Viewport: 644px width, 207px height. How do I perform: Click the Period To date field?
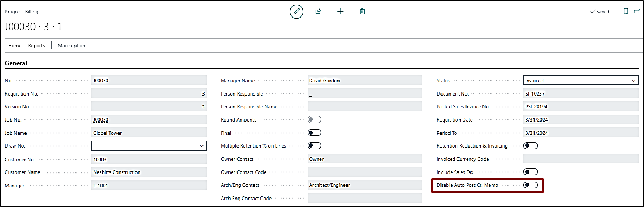click(x=581, y=133)
